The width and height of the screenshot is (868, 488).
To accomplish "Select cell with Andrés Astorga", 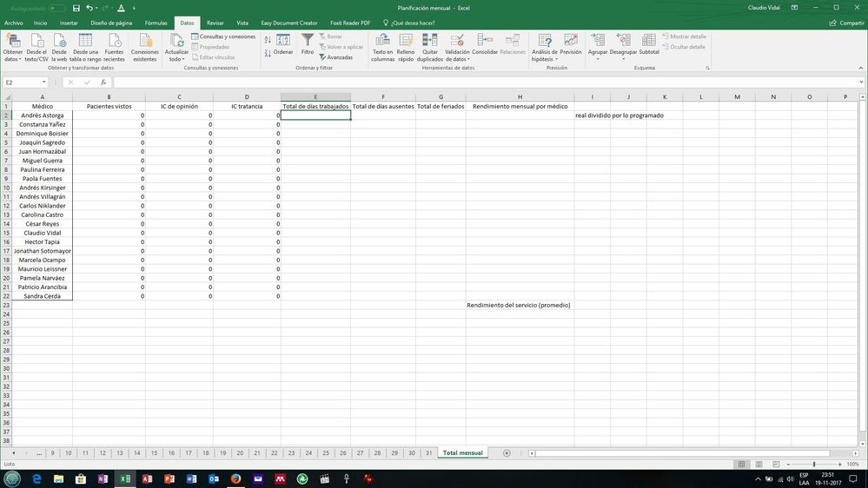I will click(x=42, y=115).
